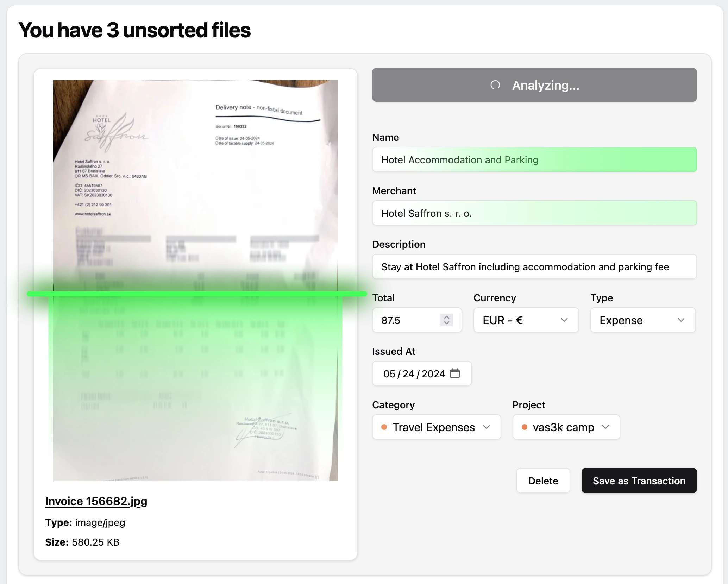728x584 pixels.
Task: Focus the Name input field
Action: pyautogui.click(x=534, y=160)
